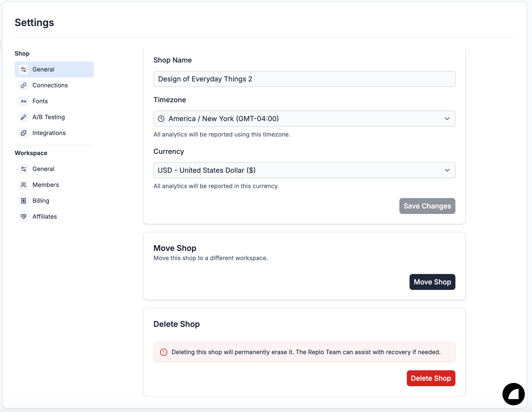Screen dimensions: 532x412
Task: Click the Connections link icon
Action: 24,85
